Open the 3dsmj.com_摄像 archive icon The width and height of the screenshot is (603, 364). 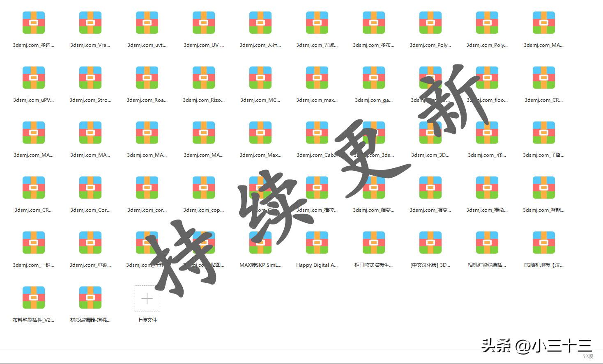pyautogui.click(x=487, y=187)
